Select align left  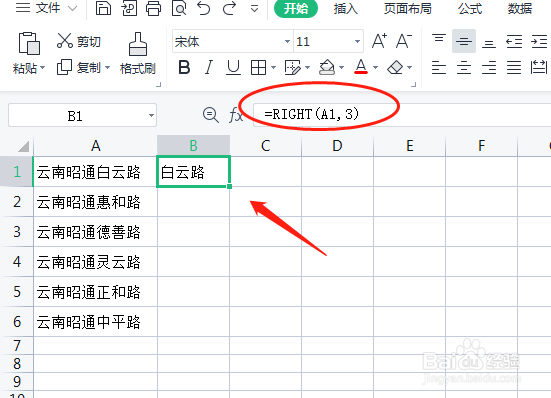[439, 67]
